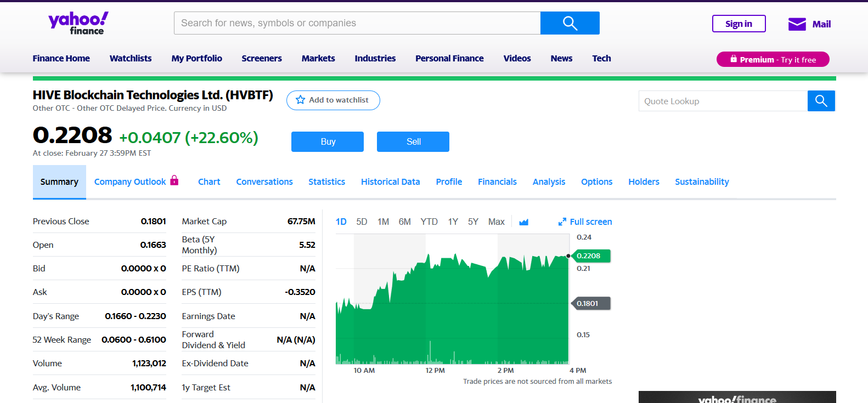
Task: Open the Industries navigation menu
Action: coord(375,58)
